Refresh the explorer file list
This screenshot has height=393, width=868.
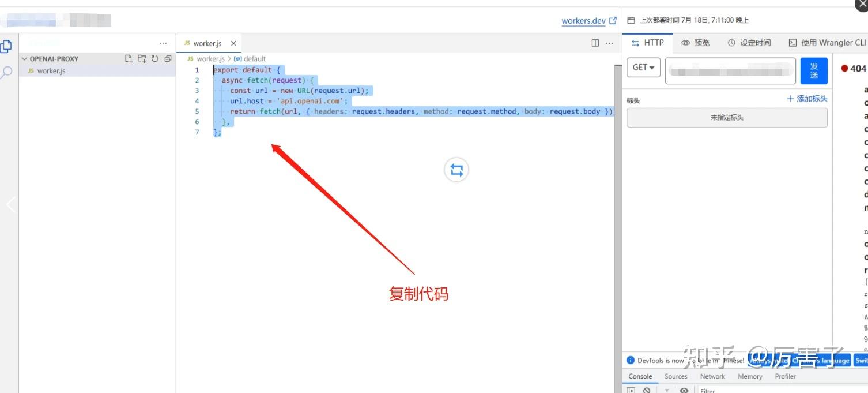click(155, 59)
